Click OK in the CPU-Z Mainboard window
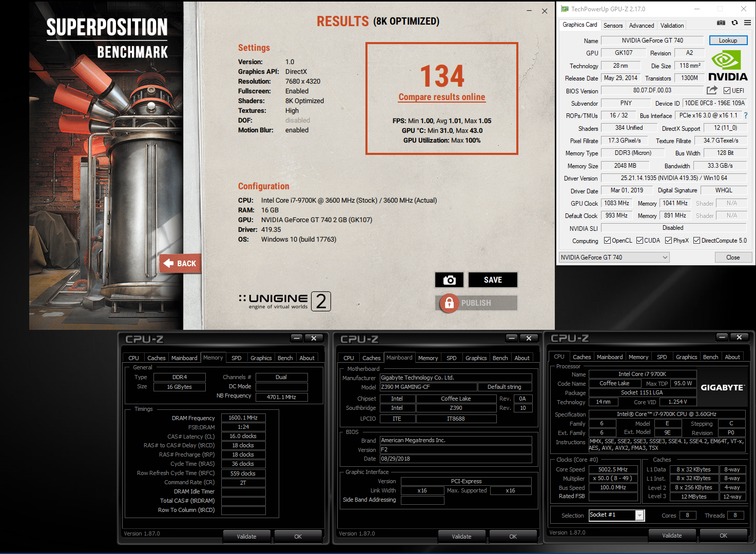Viewport: 756px width, 554px height. coord(513,537)
